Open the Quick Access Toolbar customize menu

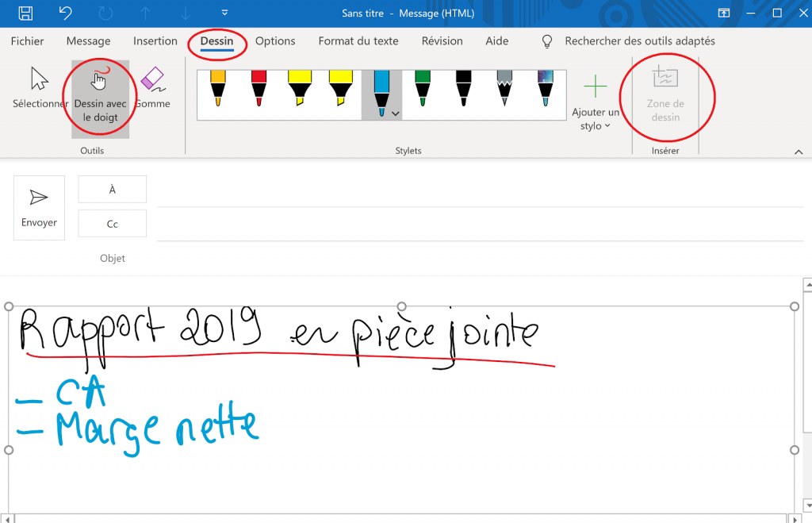(224, 13)
